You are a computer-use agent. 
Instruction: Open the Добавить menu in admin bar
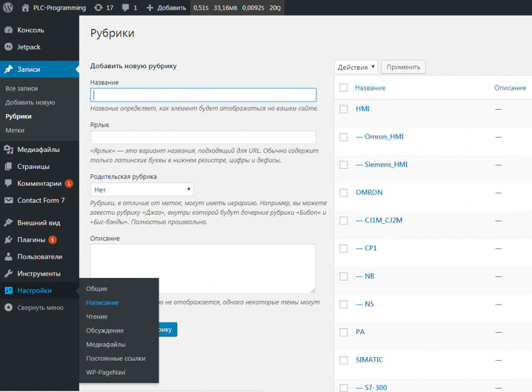pos(166,8)
